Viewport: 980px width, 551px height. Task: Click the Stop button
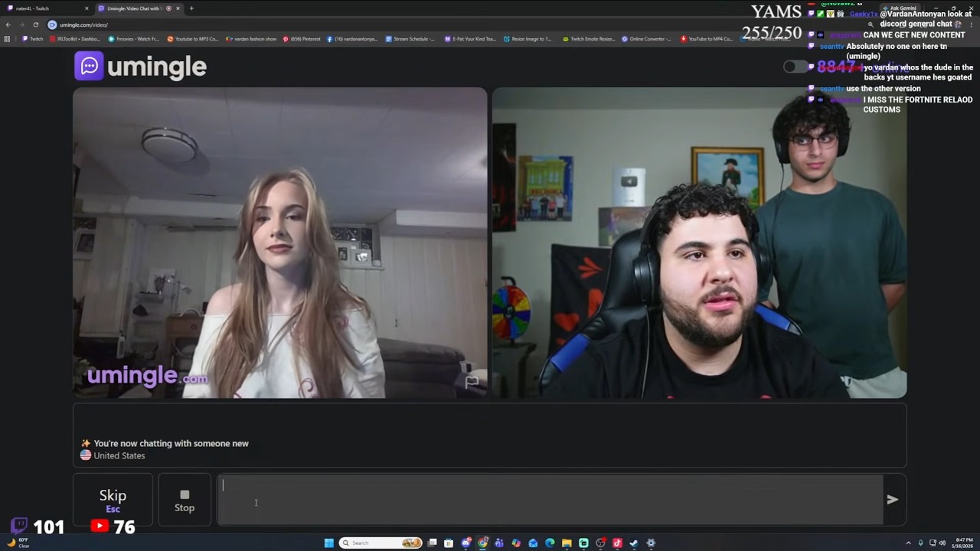[185, 500]
